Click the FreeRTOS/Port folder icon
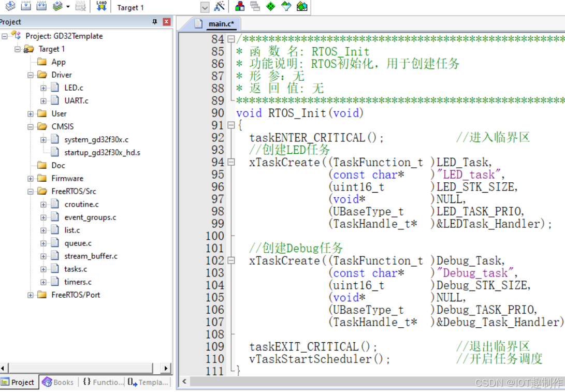This screenshot has height=392, width=565. tap(42, 295)
